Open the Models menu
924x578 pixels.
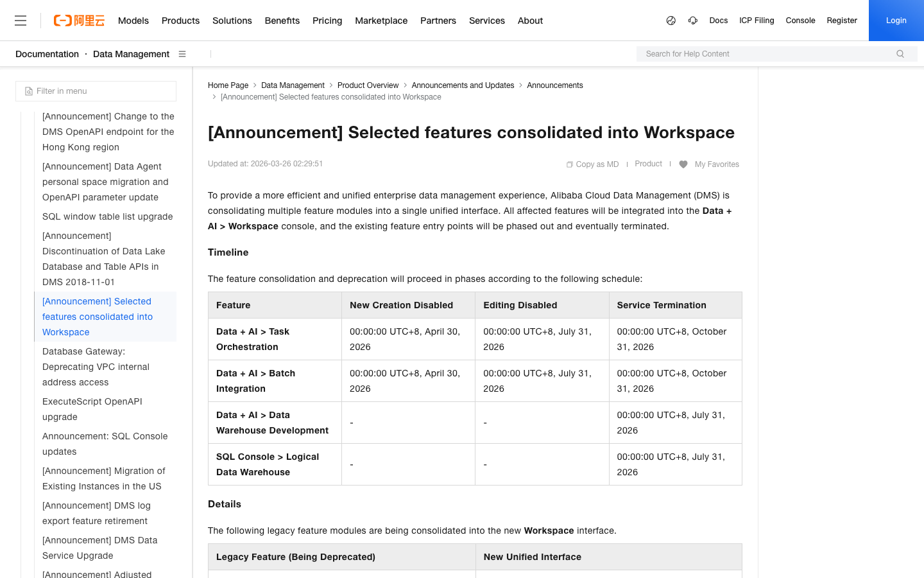[133, 21]
